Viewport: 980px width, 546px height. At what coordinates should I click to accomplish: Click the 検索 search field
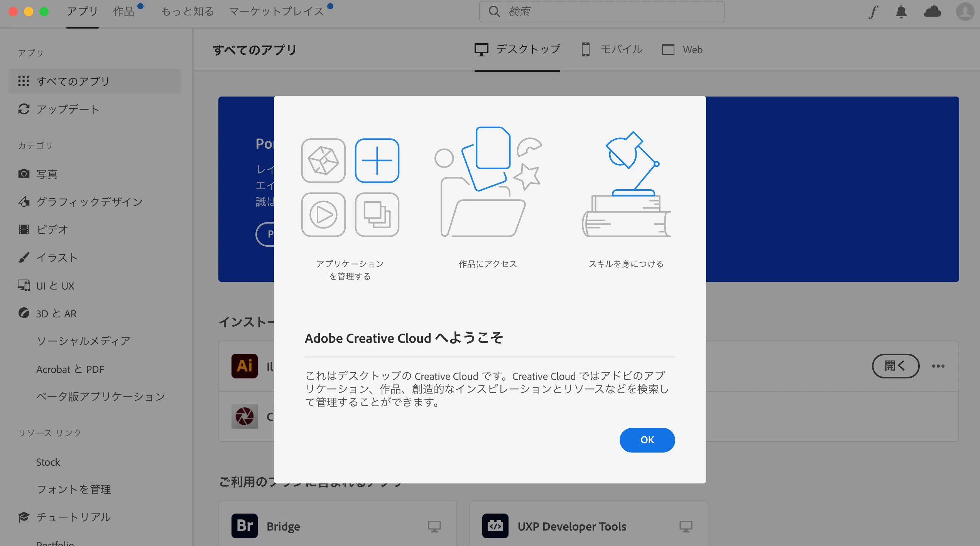pyautogui.click(x=602, y=12)
